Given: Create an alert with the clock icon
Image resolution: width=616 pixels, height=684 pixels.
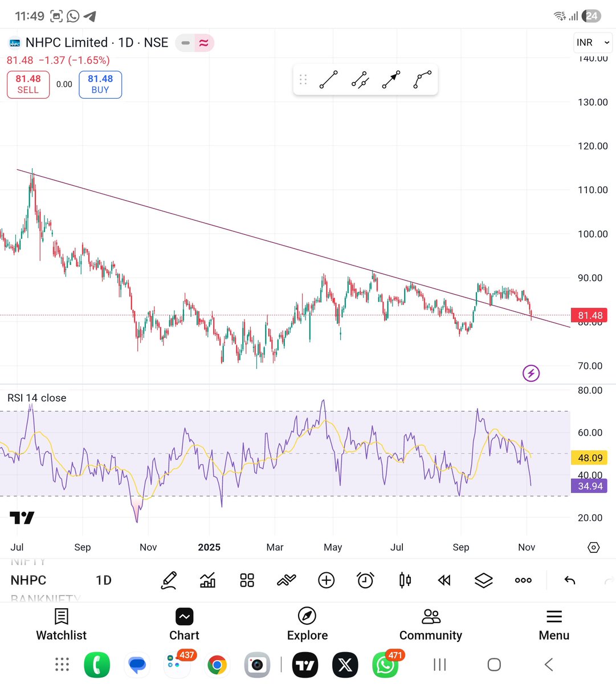Looking at the screenshot, I should [x=365, y=580].
